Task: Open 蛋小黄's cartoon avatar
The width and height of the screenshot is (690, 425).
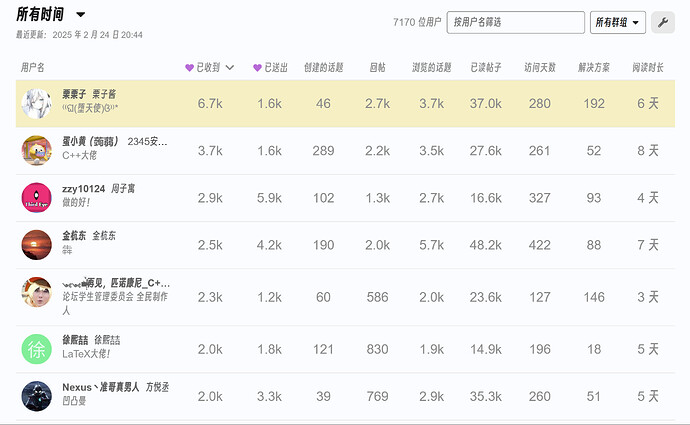Action: click(x=37, y=150)
